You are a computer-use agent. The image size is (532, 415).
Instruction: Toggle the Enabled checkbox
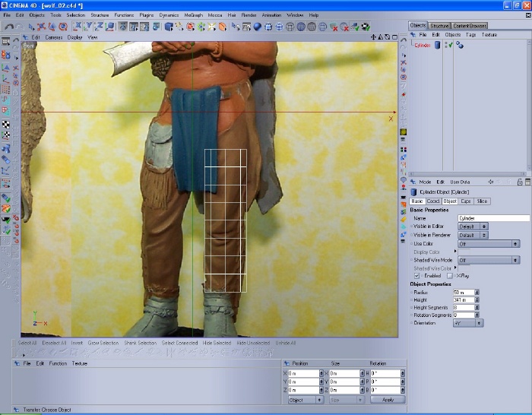[416, 276]
